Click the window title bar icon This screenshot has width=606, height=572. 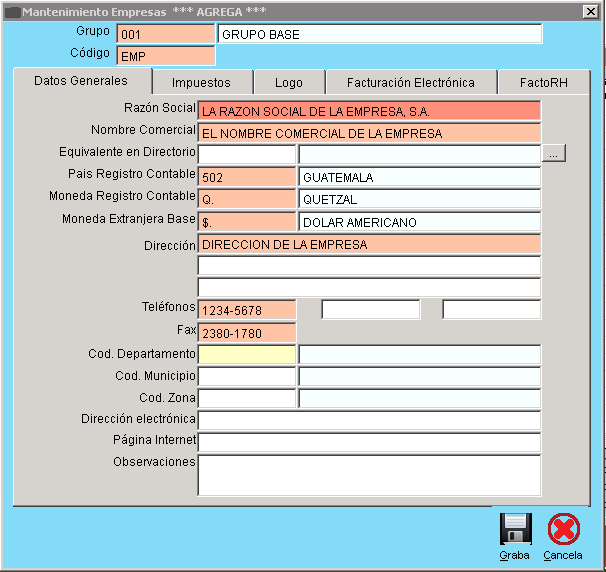(12, 11)
